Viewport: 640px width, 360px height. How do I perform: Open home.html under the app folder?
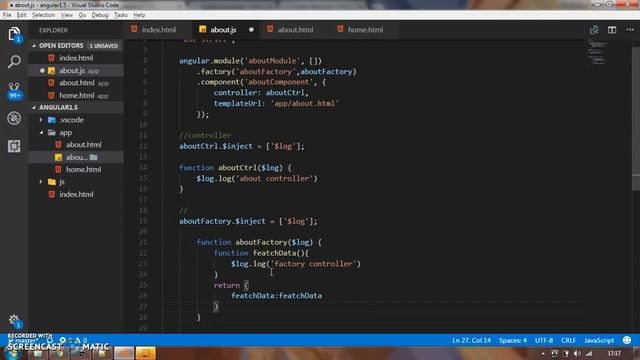click(x=83, y=169)
